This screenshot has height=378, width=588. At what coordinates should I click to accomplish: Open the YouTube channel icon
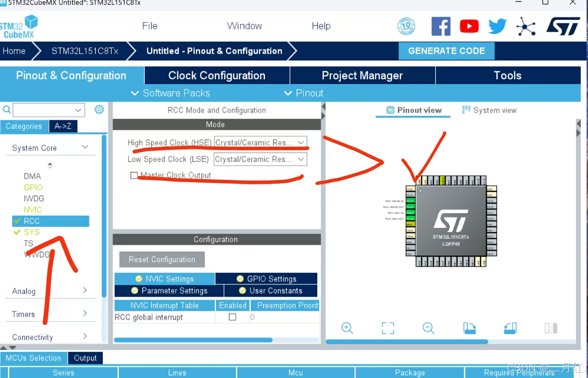click(469, 26)
